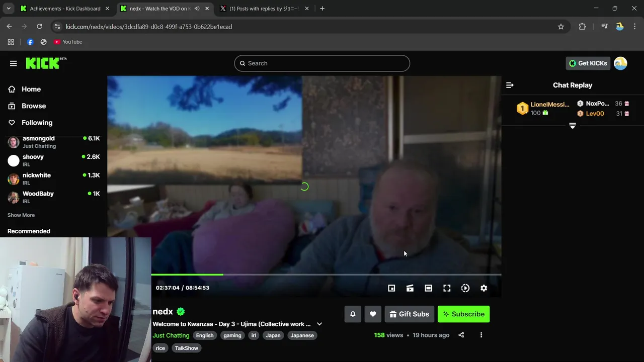
Task: Click the Gift Subs button
Action: [409, 314]
